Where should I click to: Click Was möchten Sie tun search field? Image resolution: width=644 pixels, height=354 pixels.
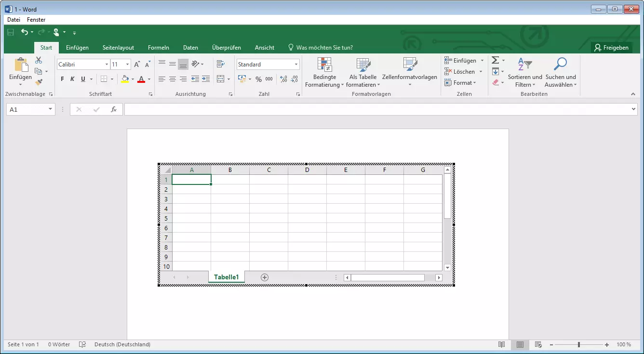pos(321,48)
